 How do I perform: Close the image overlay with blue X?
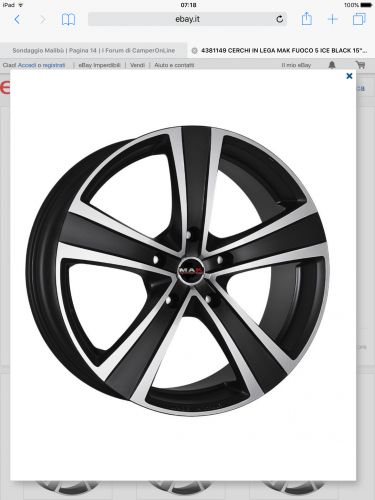point(349,76)
